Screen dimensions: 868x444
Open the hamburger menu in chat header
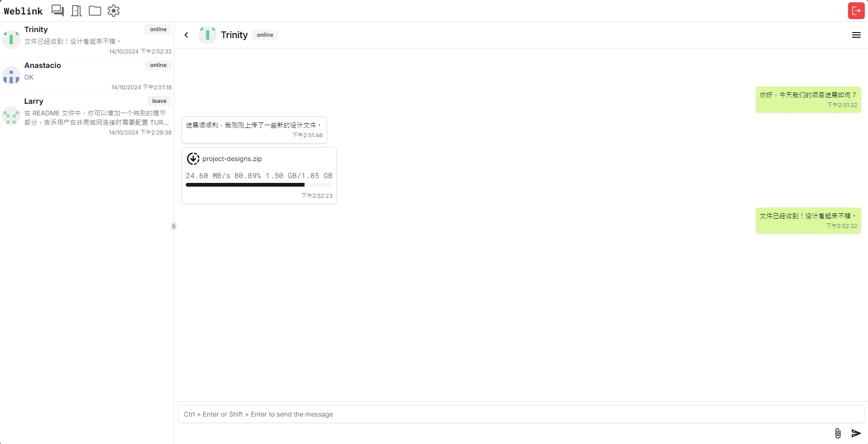[x=856, y=35]
